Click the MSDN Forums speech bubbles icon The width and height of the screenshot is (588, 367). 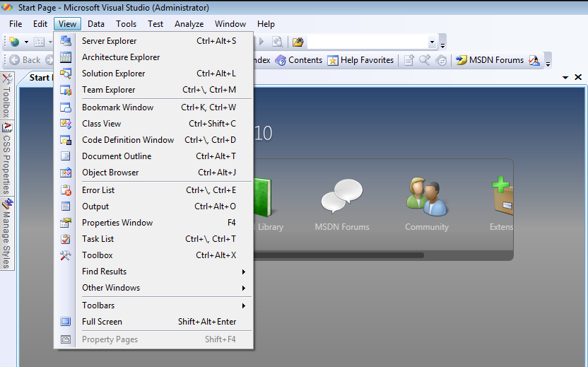(x=341, y=195)
